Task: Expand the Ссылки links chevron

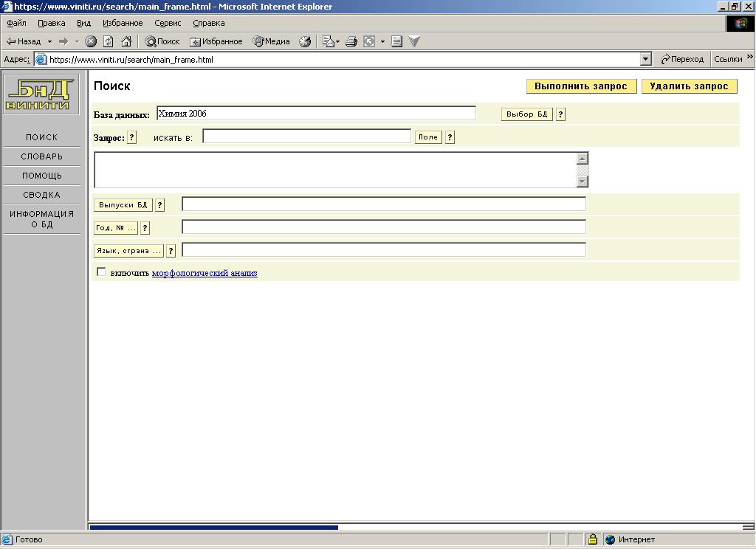Action: 749,58
